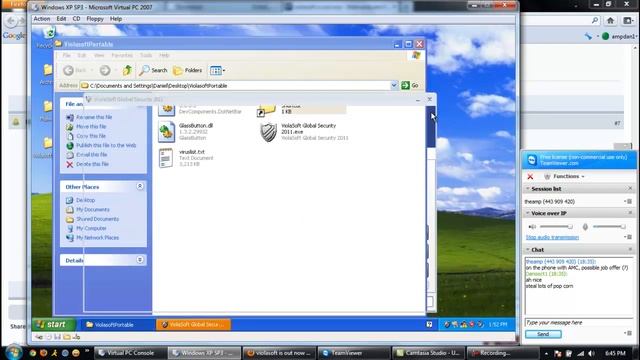Click Copy this file link

tap(91, 136)
